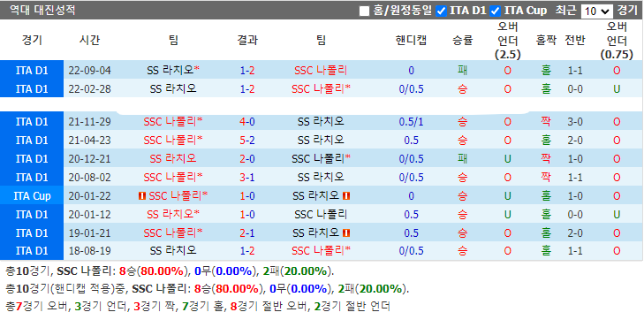Click the 역대 대진성적 section title
This screenshot has height=320, width=644.
pos(42,11)
